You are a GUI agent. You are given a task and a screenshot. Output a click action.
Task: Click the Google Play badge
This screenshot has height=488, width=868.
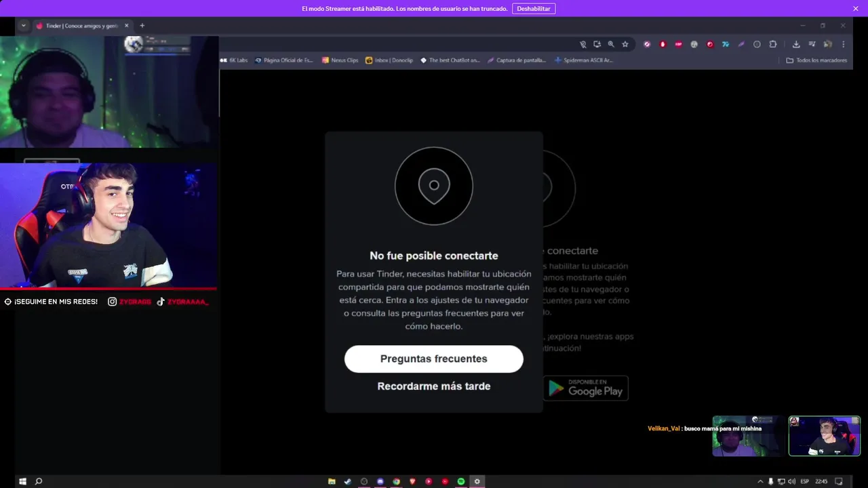586,388
